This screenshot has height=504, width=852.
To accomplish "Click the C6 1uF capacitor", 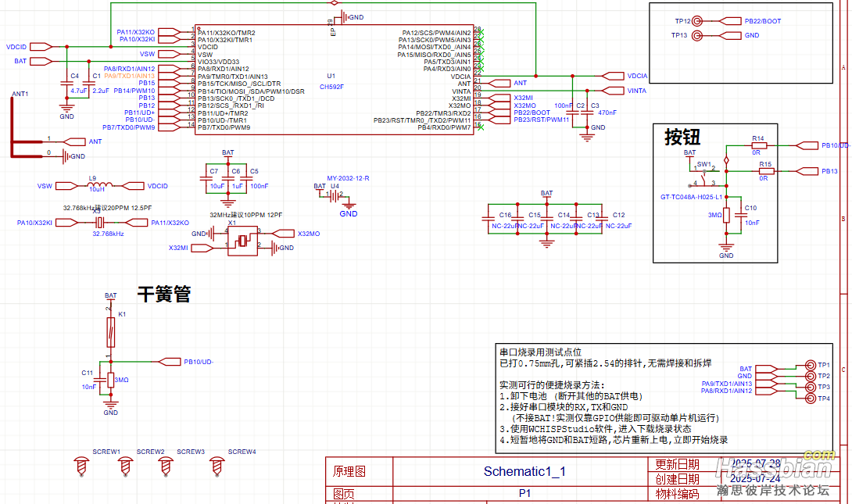I will [227, 179].
